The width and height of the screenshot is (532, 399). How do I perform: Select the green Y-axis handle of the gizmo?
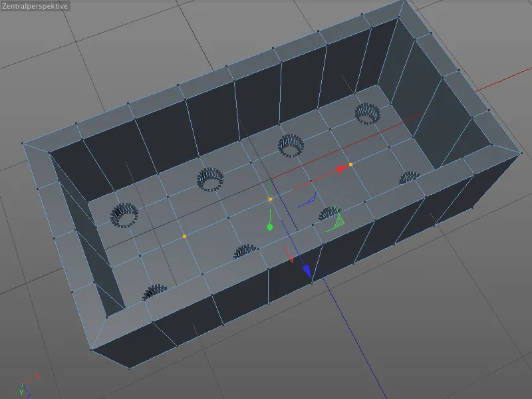[270, 227]
